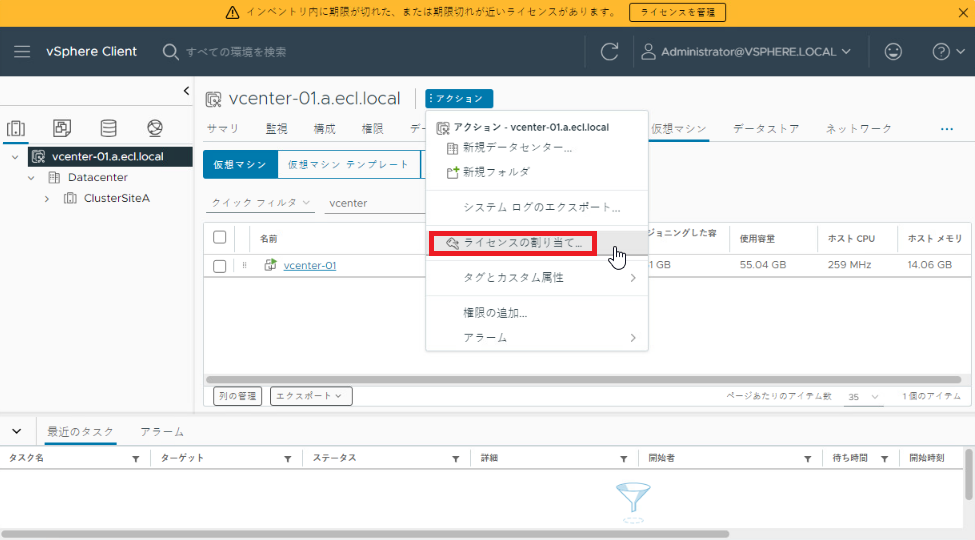Expand the Alarms submenu

pyautogui.click(x=537, y=337)
